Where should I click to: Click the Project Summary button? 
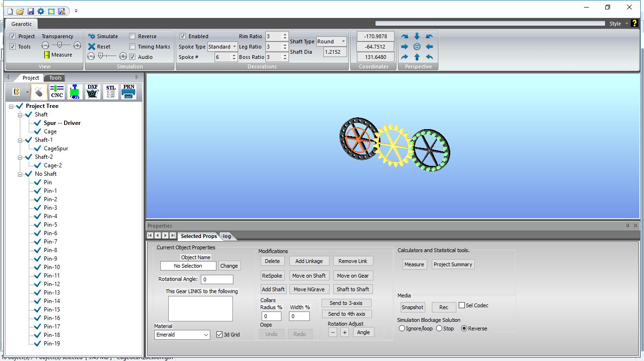coord(453,264)
